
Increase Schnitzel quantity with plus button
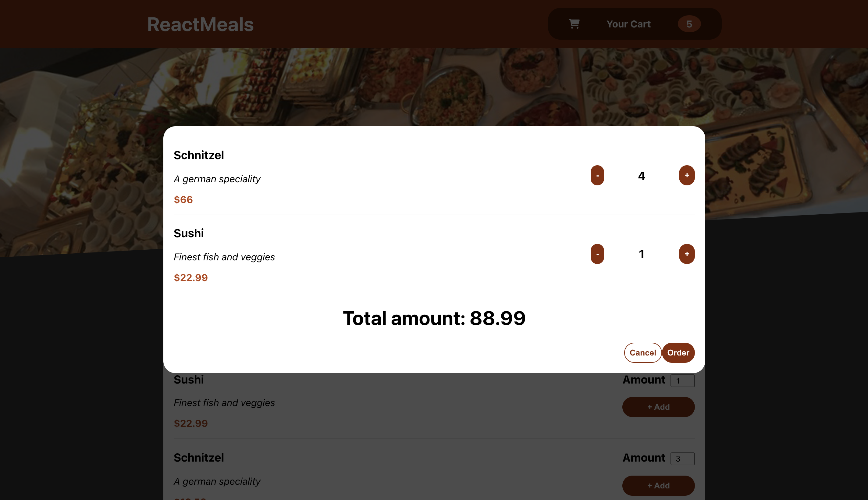coord(686,175)
